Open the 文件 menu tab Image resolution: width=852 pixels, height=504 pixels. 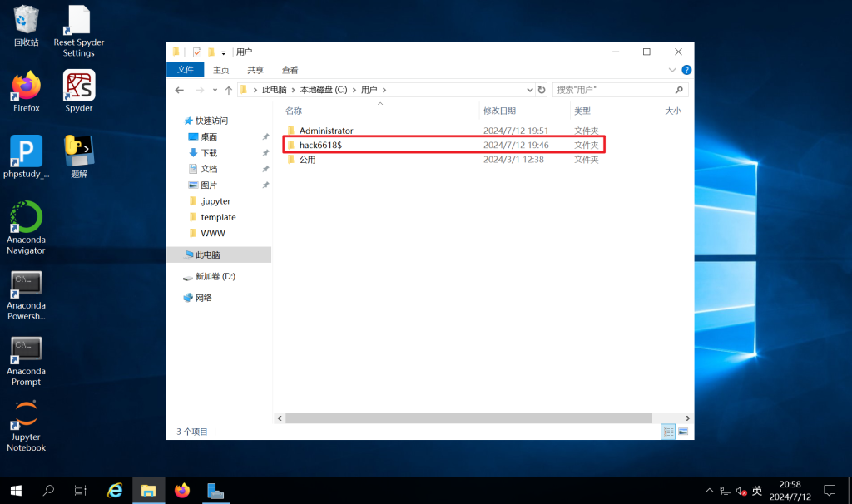[x=185, y=70]
